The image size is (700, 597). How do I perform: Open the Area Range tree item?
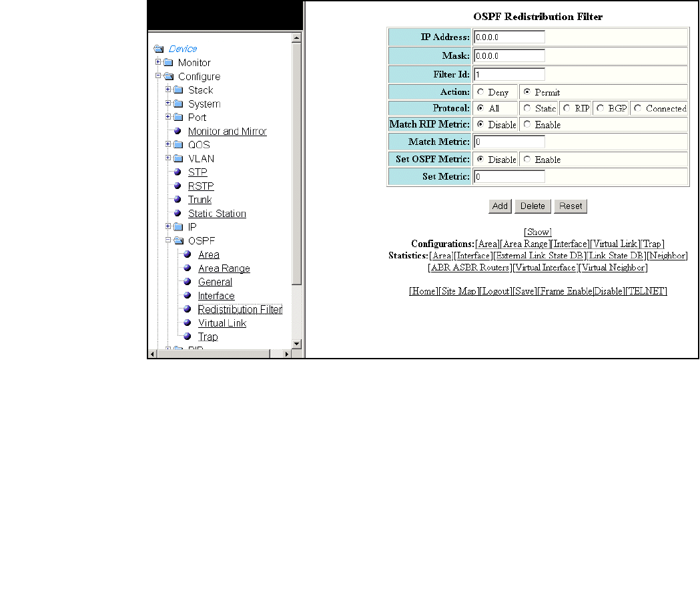(x=224, y=268)
